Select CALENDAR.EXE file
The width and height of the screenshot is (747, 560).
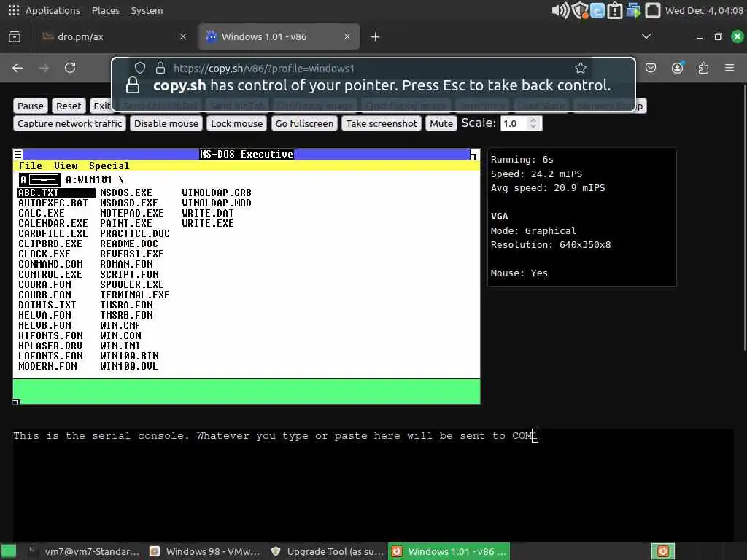[x=53, y=223]
